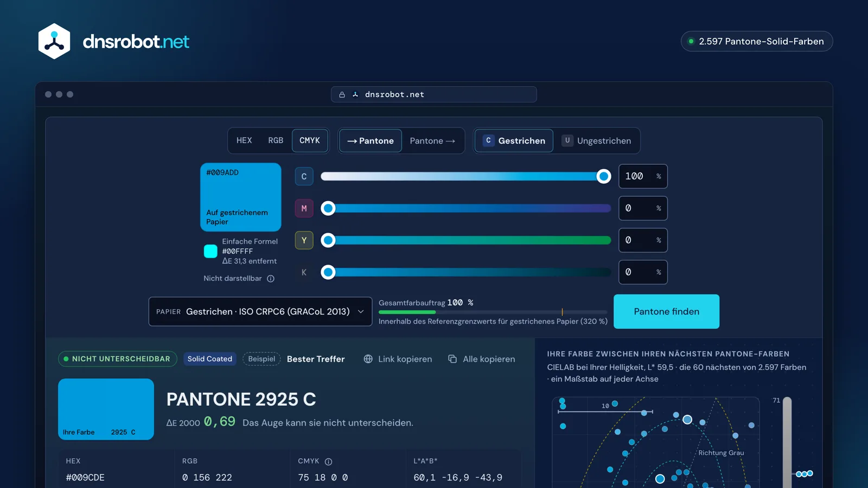The height and width of the screenshot is (488, 868).
Task: Click the dnsrobot.net hexagon logo icon
Action: point(54,41)
